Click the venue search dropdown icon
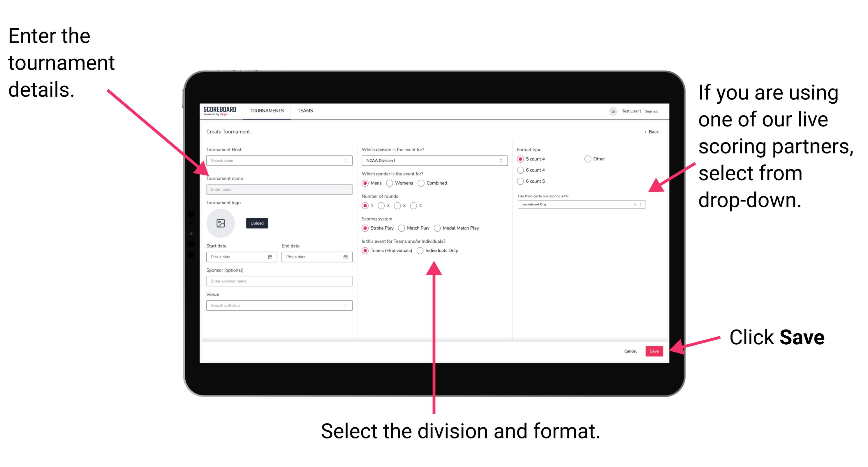 345,305
